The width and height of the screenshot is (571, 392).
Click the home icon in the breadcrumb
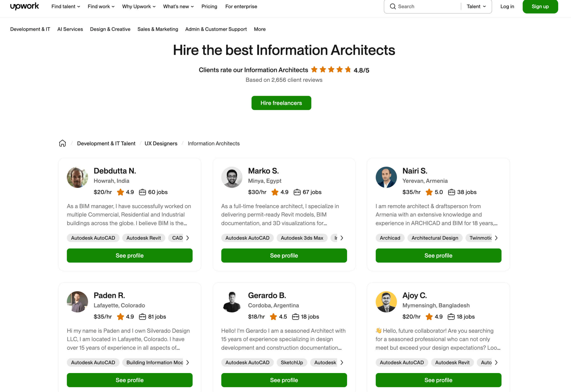pyautogui.click(x=62, y=143)
